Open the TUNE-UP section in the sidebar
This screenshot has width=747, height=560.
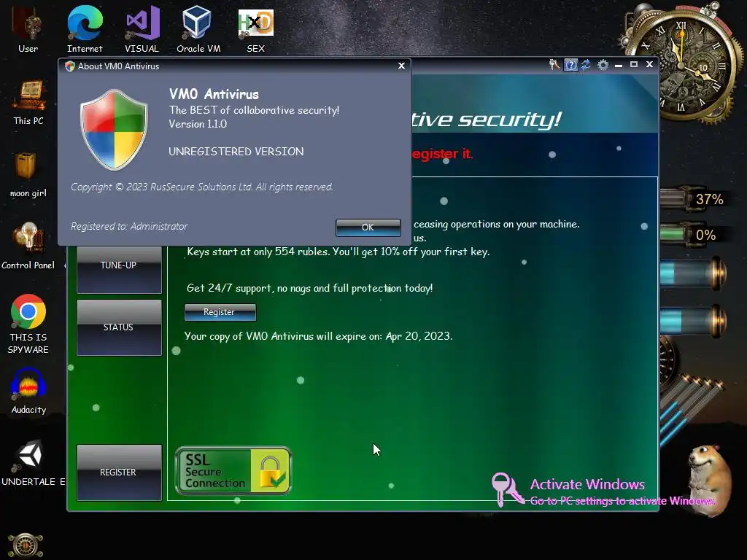click(x=119, y=270)
